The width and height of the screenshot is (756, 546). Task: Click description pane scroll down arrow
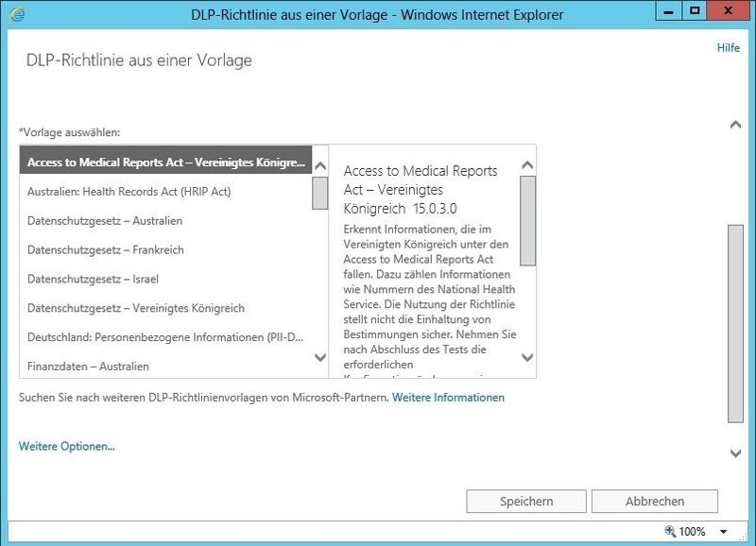527,357
